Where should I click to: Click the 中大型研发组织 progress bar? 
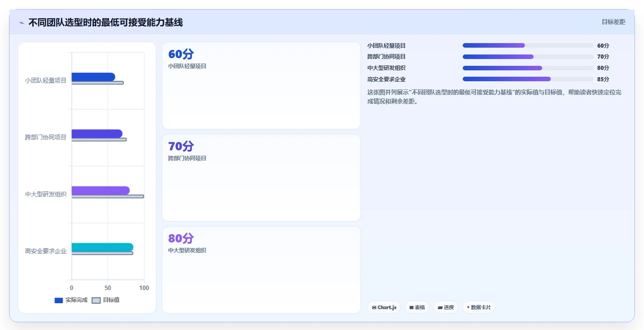528,68
